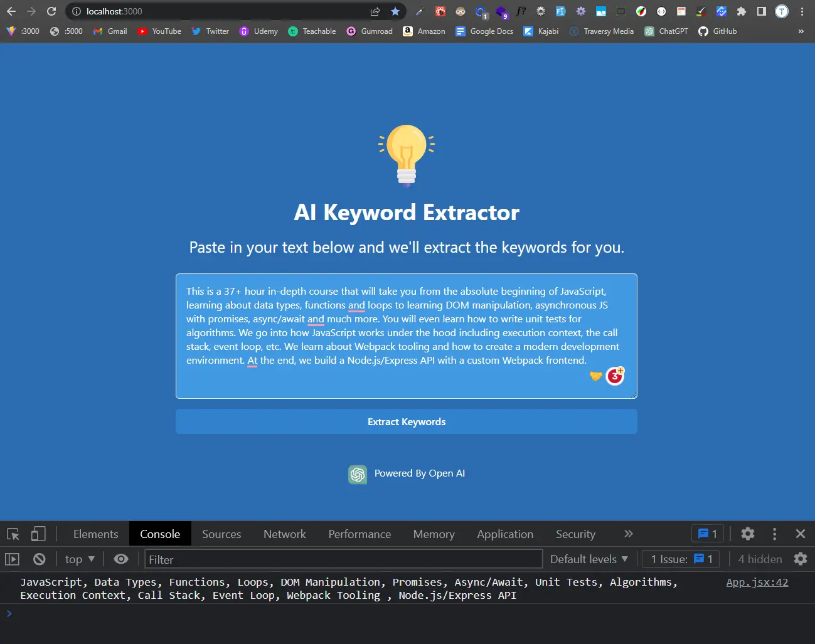The image size is (815, 644).
Task: Open the :3000 bookmark
Action: [23, 31]
